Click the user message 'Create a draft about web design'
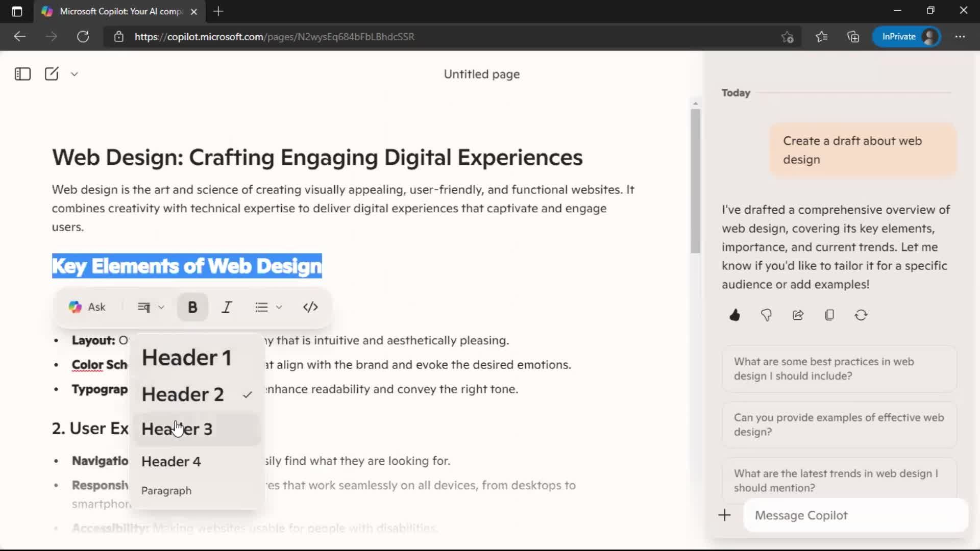980x551 pixels. (863, 150)
